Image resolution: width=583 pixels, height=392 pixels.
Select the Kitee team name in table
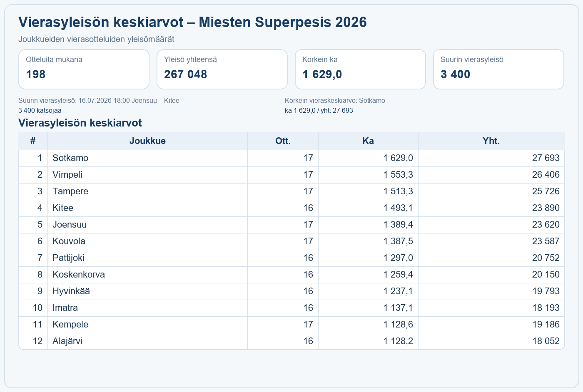pos(63,208)
